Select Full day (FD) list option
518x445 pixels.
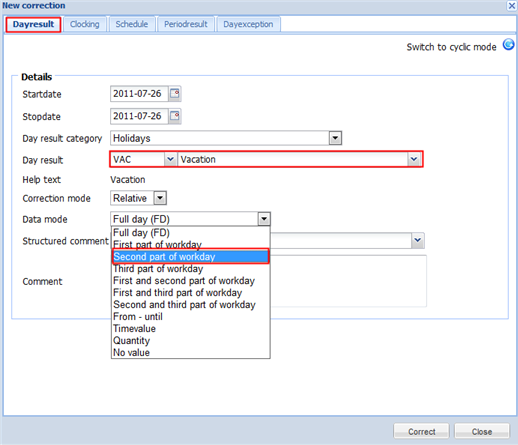[190, 232]
